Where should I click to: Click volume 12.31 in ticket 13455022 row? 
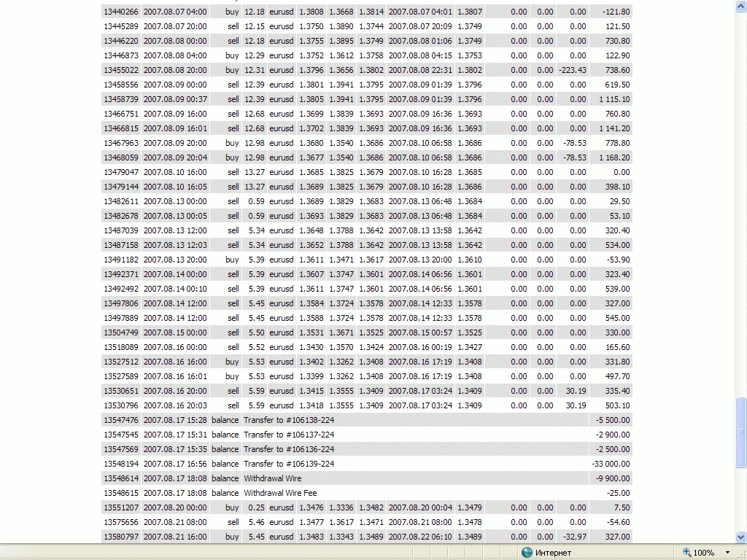(255, 70)
